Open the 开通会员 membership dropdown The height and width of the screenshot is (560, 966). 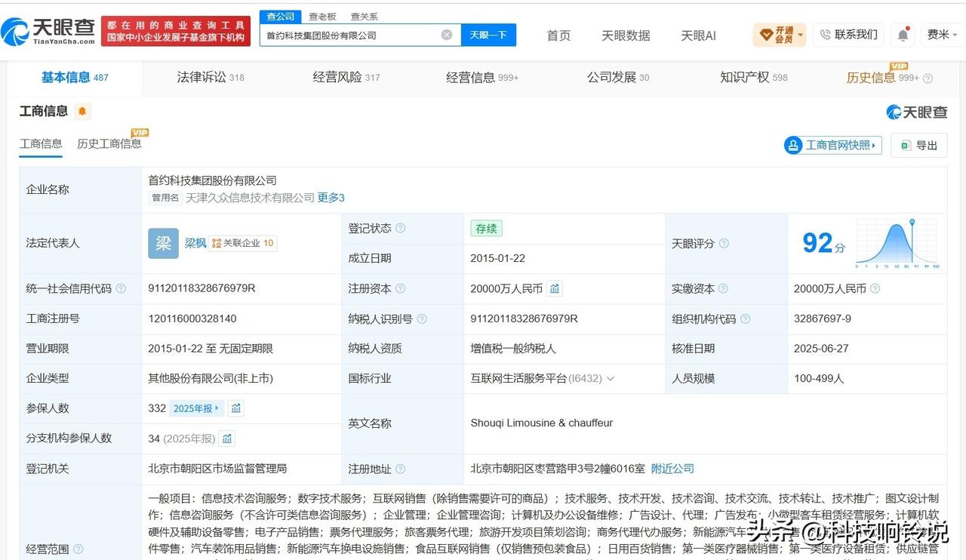[x=780, y=35]
